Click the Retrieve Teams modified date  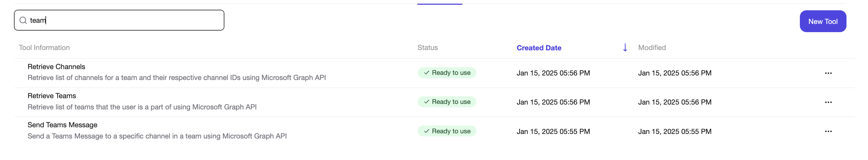(674, 102)
